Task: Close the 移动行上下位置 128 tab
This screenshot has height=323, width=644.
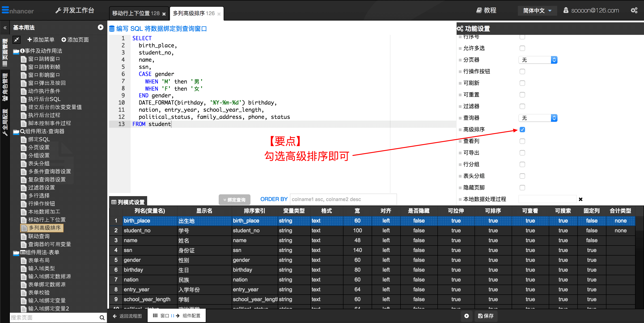Action: tap(164, 14)
